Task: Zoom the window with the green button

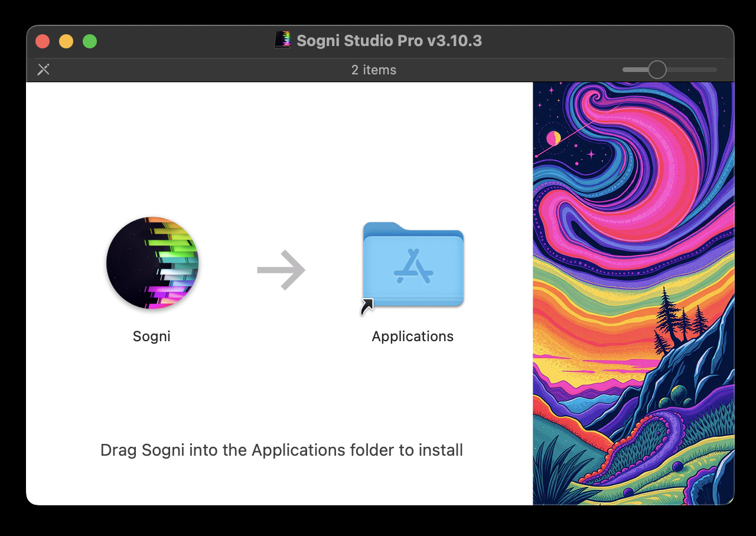Action: [90, 41]
